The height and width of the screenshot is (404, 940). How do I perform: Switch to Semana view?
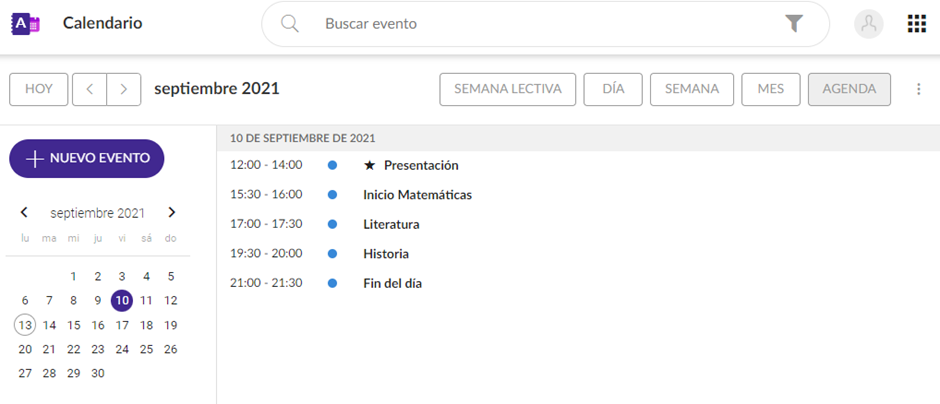pos(692,89)
